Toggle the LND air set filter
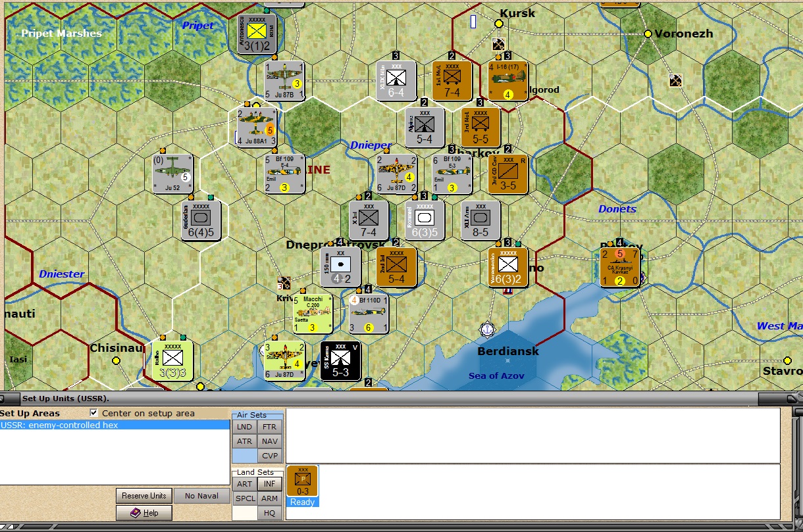 pos(244,427)
